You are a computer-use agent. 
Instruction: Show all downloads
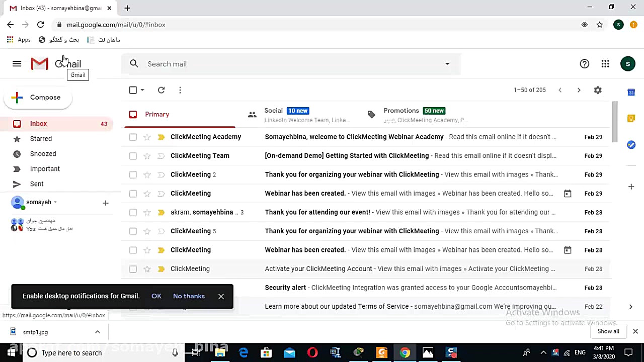coord(608,331)
